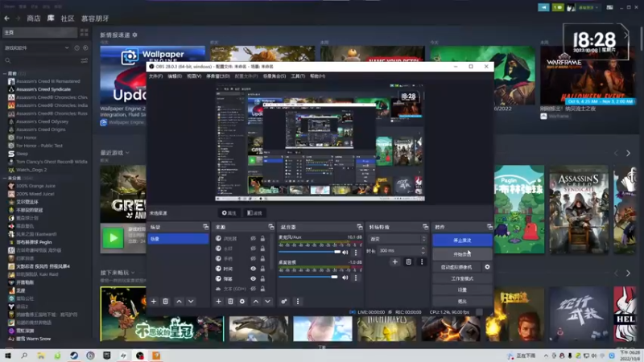This screenshot has height=362, width=644.
Task: Click 停止推流 stop streaming button
Action: pos(462,240)
